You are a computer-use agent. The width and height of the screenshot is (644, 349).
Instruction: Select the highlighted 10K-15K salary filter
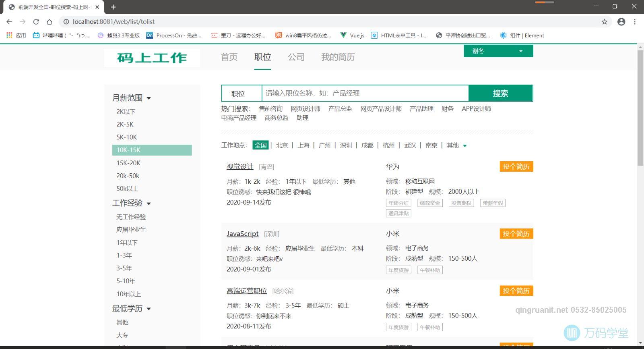(x=152, y=150)
